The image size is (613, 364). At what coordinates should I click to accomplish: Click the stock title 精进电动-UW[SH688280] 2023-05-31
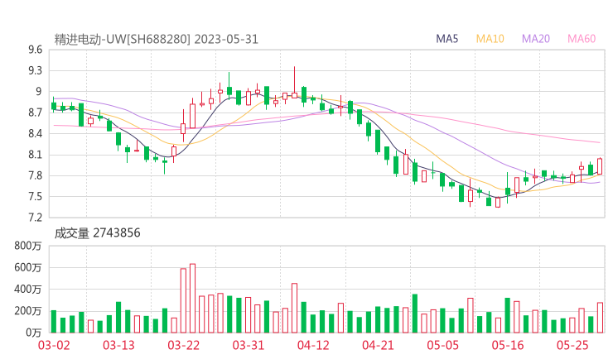coord(157,39)
